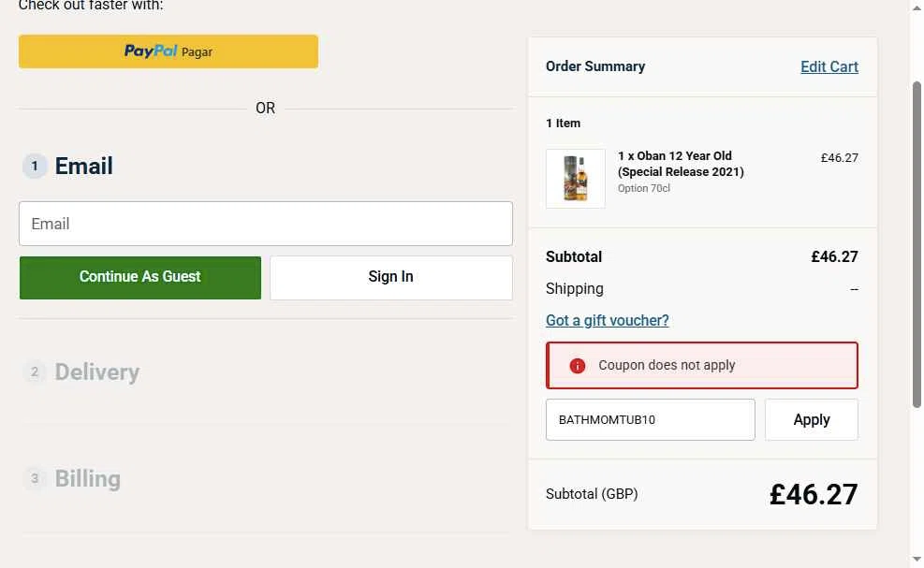Focus the Email input field
This screenshot has width=924, height=568.
tap(265, 224)
